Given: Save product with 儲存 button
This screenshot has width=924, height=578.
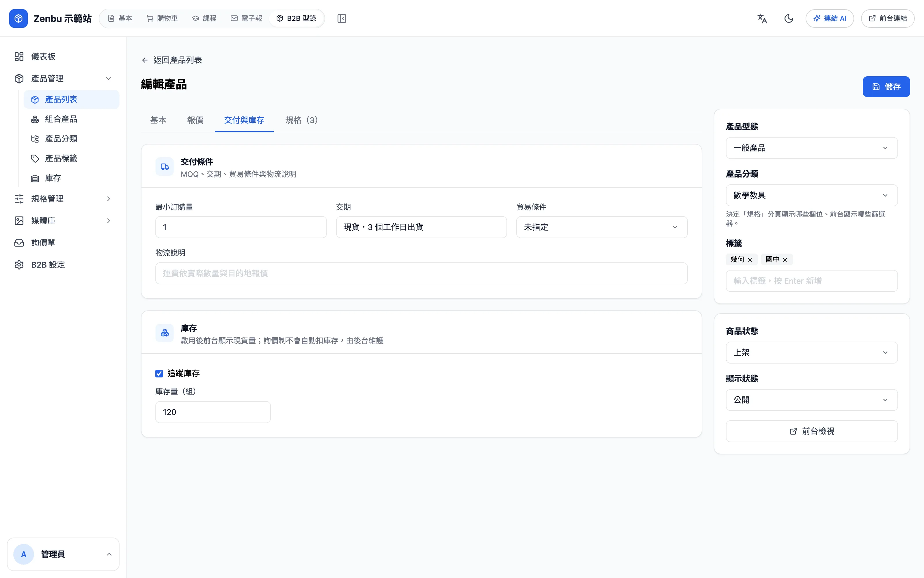Looking at the screenshot, I should [x=886, y=87].
